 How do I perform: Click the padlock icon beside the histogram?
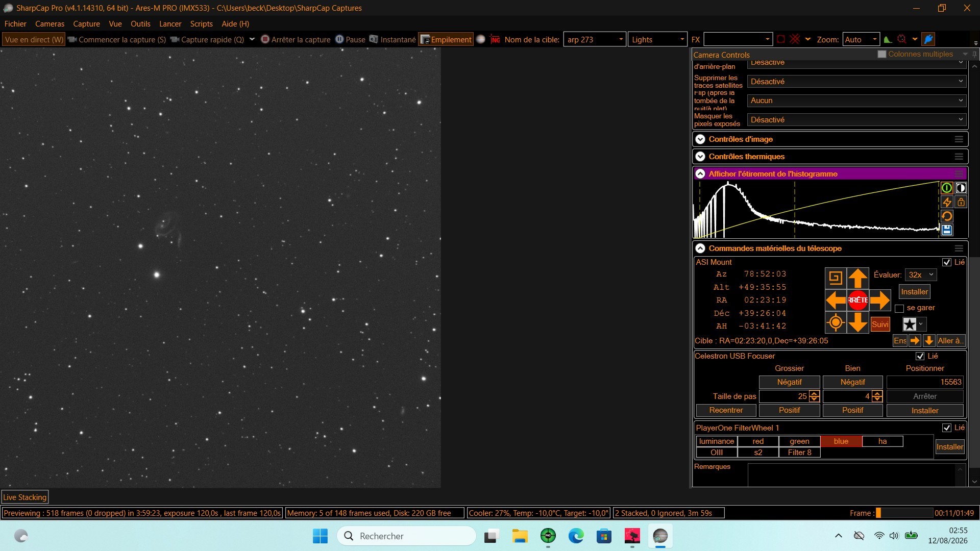(961, 202)
